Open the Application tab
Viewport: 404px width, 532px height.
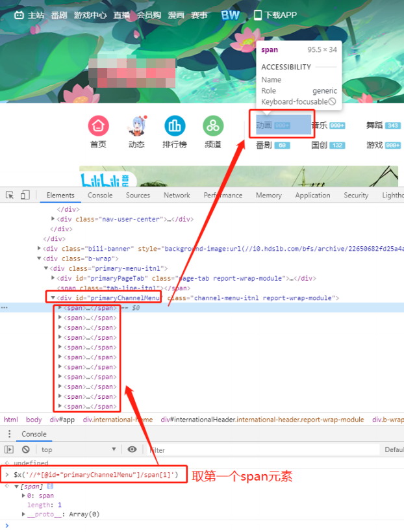point(312,195)
